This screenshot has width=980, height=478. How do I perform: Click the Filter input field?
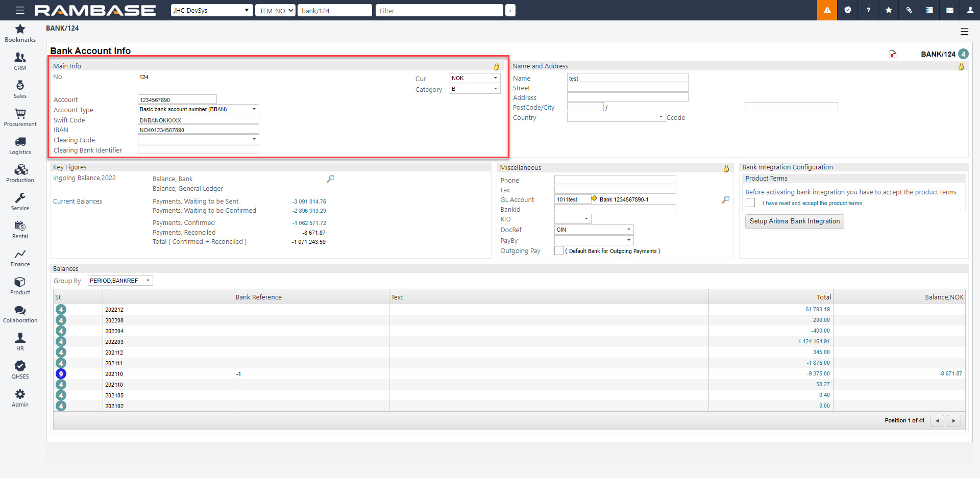[x=439, y=10]
